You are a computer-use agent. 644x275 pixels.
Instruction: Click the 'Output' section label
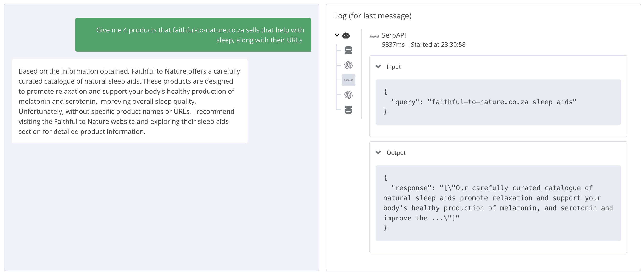396,153
